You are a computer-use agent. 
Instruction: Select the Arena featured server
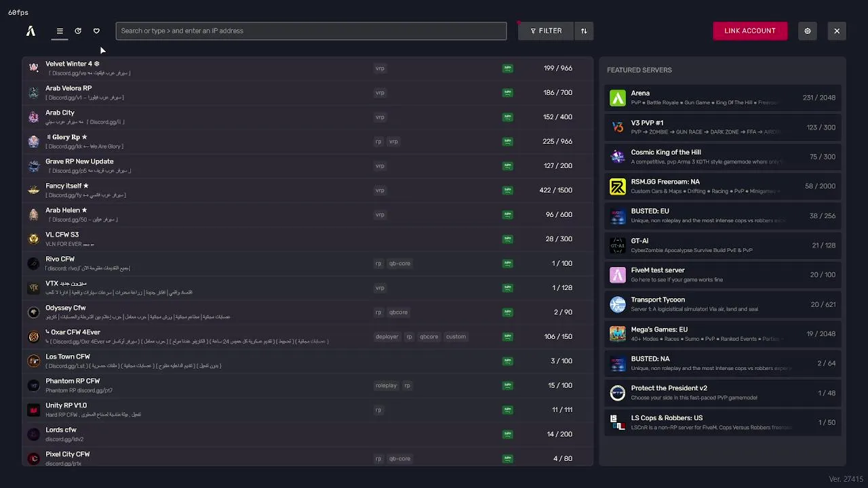[x=722, y=98]
